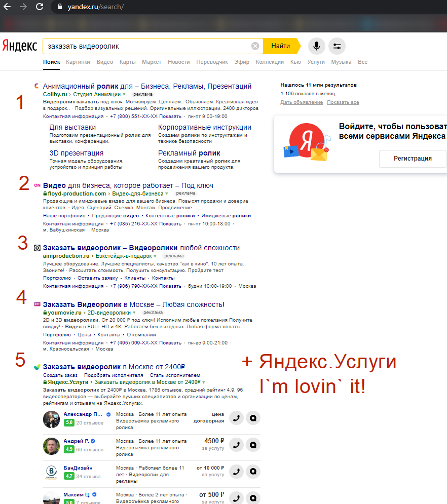
Task: Click the browser back arrow
Action: click(x=7, y=7)
